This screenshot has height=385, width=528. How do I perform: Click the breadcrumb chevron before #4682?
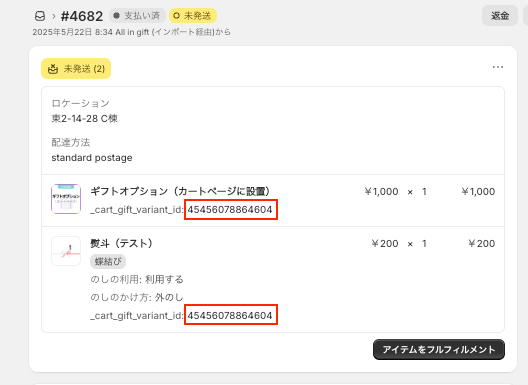pos(54,16)
